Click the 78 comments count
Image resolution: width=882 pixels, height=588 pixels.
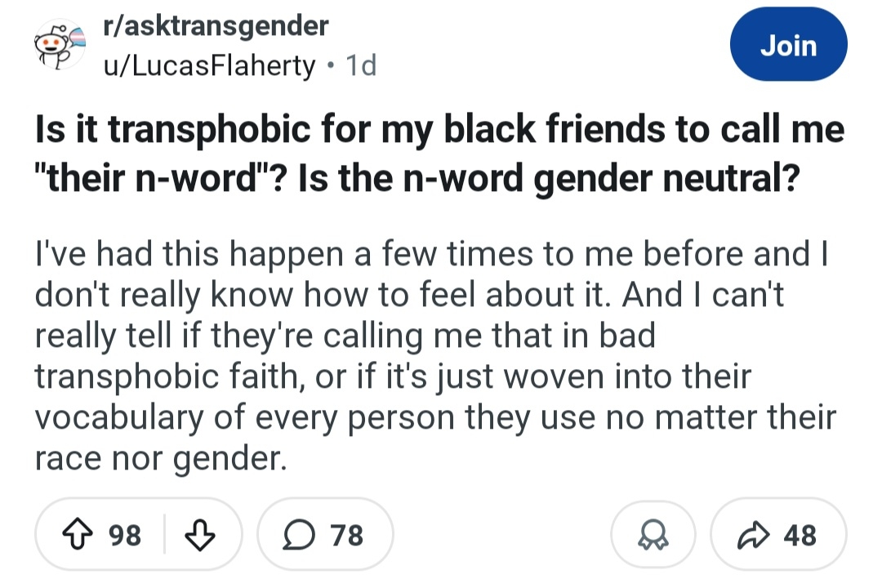click(347, 535)
